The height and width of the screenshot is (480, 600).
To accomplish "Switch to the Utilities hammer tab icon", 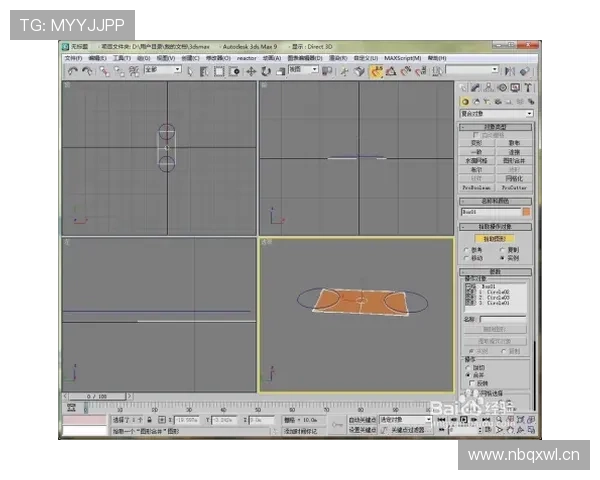I will pyautogui.click(x=528, y=88).
